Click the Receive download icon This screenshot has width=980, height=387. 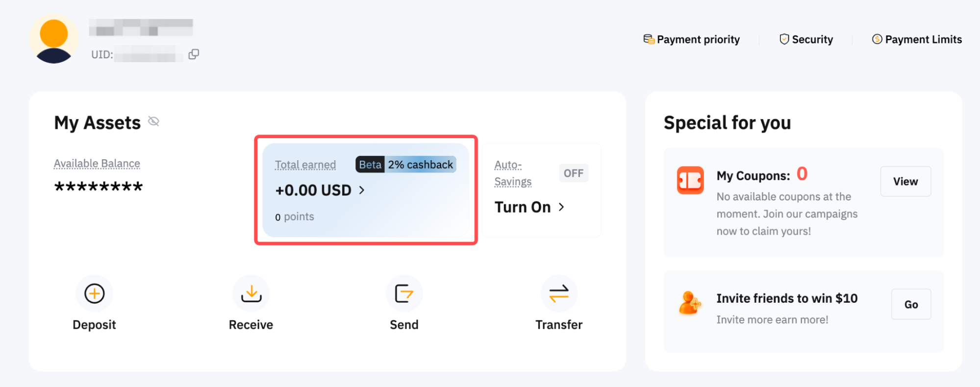coord(251,294)
